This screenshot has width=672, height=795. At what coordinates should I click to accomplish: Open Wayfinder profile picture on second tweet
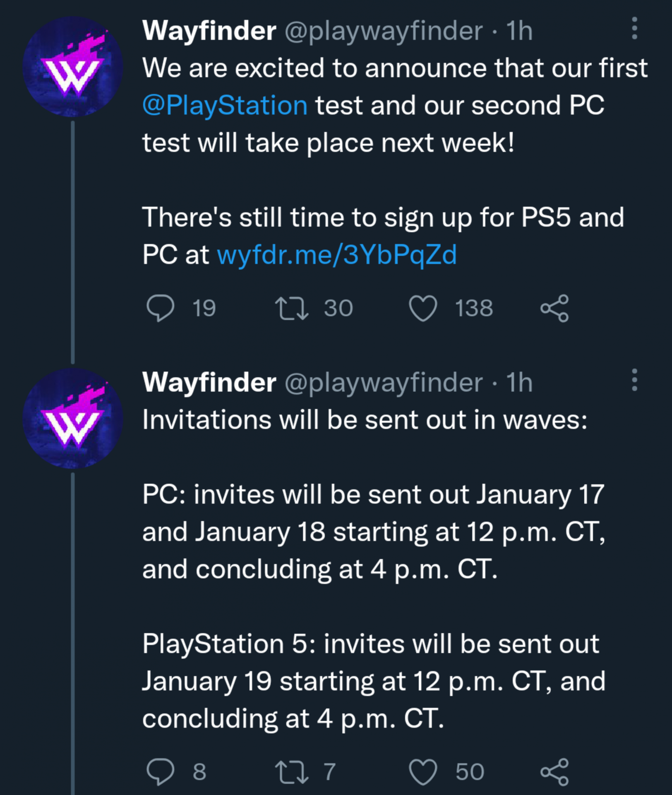[x=73, y=418]
